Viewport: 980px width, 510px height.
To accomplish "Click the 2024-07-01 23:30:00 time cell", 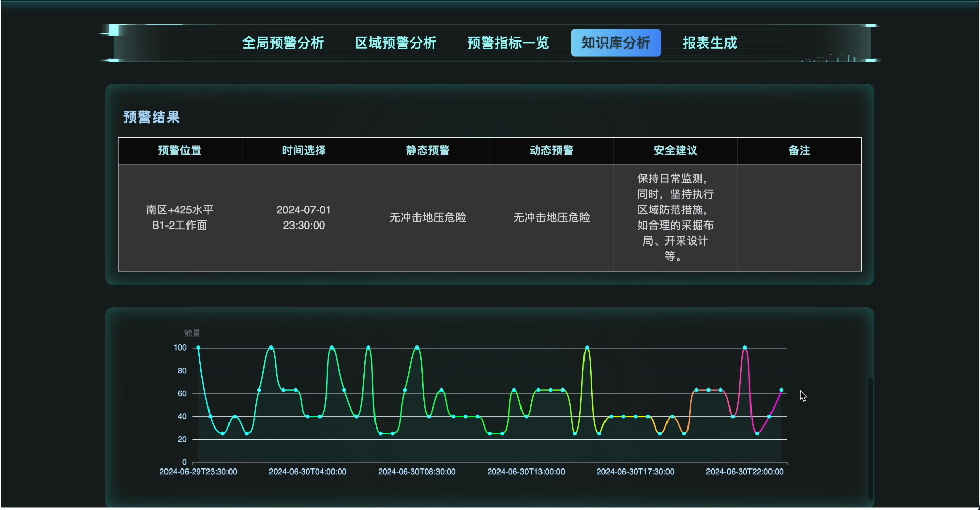I will (304, 217).
